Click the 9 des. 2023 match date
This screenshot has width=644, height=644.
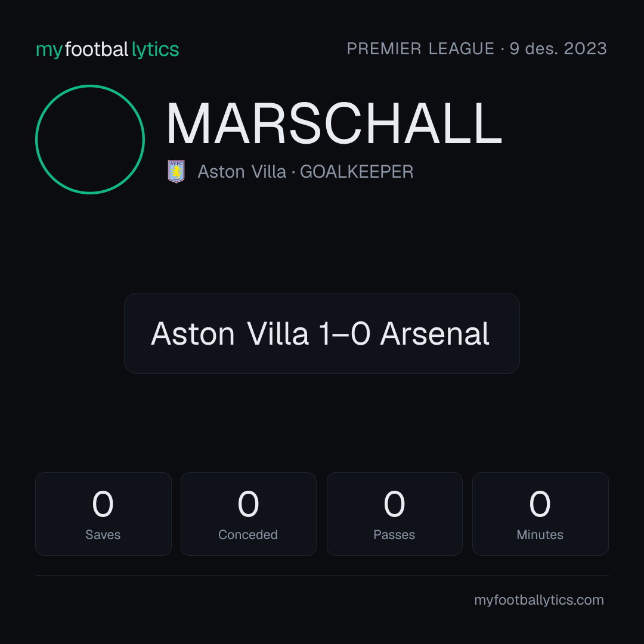click(559, 48)
